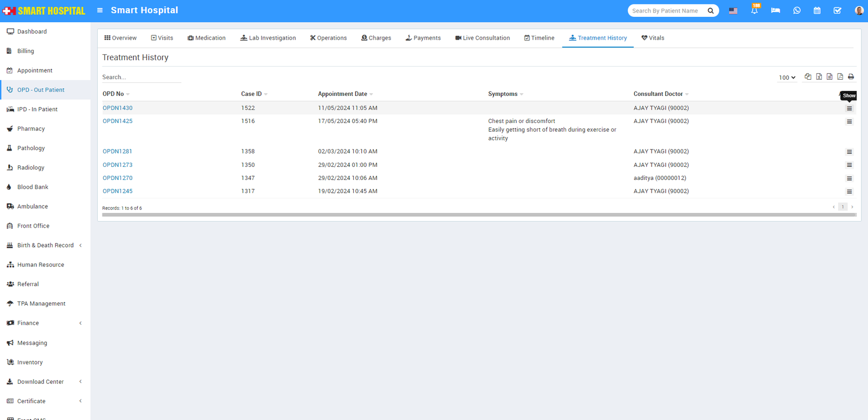Switch to the Vitals tab
The height and width of the screenshot is (420, 868).
coord(653,38)
